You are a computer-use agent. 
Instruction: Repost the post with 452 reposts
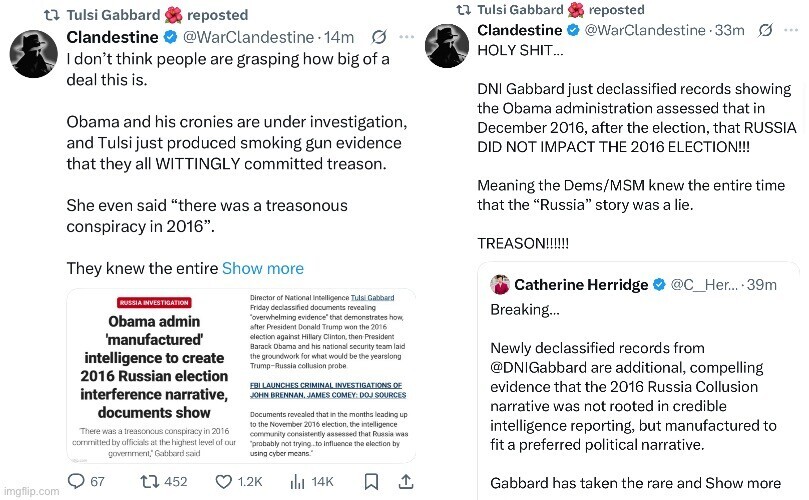tap(152, 481)
